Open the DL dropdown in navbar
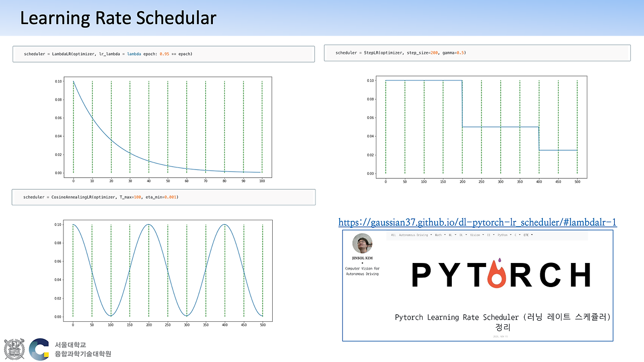Image resolution: width=644 pixels, height=362 pixels. 463,235
